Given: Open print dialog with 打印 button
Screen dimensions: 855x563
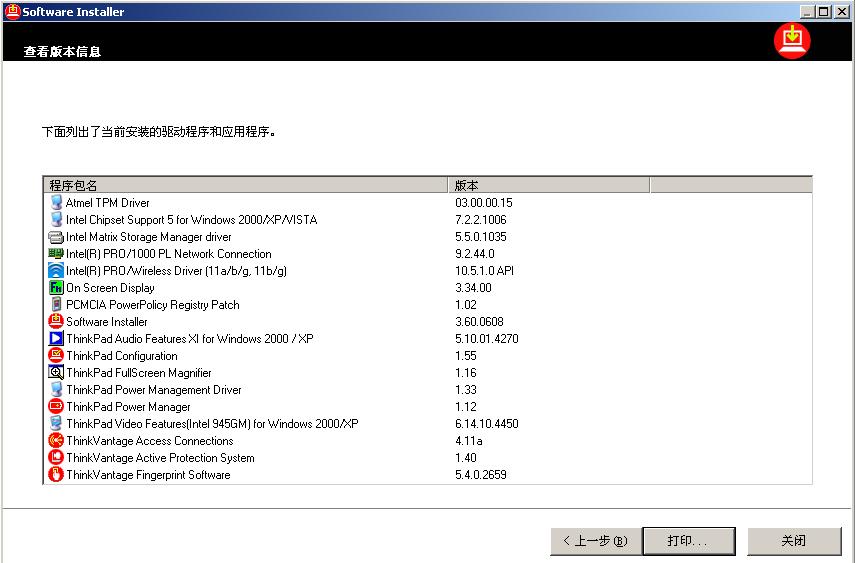Looking at the screenshot, I should pos(689,541).
